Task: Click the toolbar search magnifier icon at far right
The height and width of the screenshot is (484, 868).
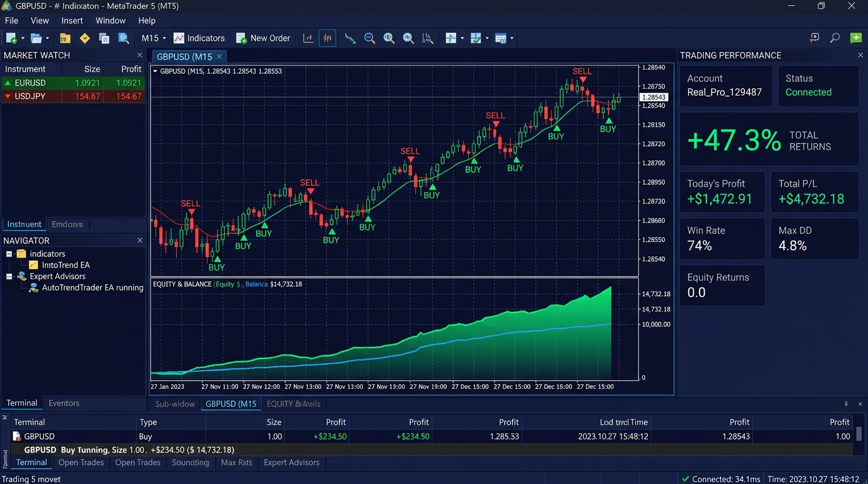Action: [x=835, y=38]
